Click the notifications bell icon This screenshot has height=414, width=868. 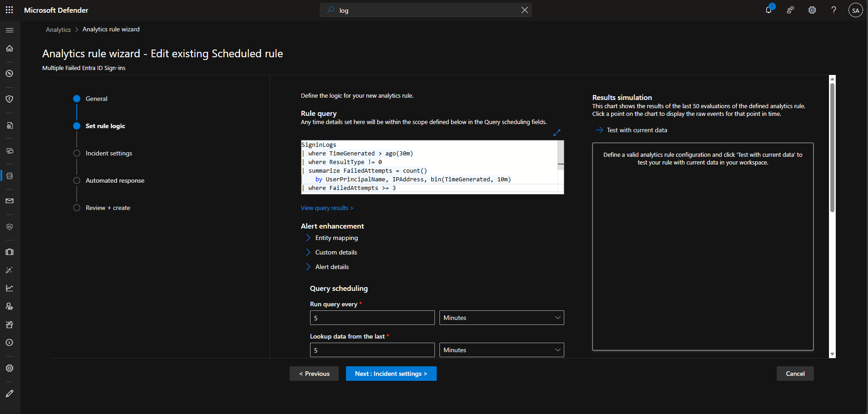pos(768,10)
